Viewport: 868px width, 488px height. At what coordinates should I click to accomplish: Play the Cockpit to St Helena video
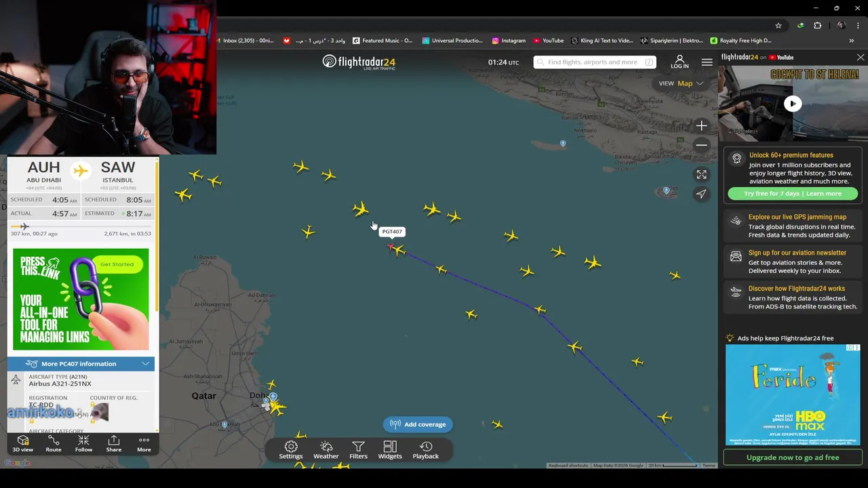793,104
